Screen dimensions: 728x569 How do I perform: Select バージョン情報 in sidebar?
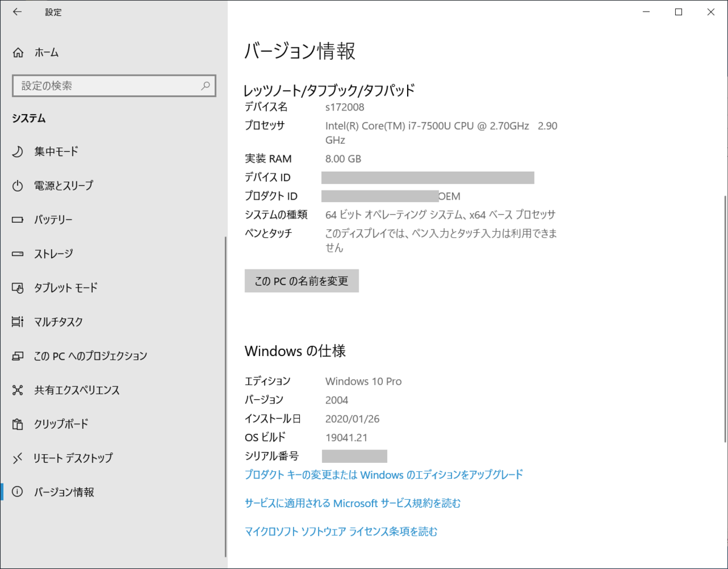[113, 492]
